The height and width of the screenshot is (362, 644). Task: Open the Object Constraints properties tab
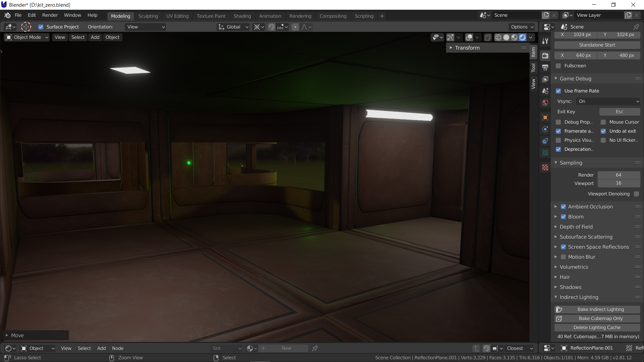tap(545, 141)
